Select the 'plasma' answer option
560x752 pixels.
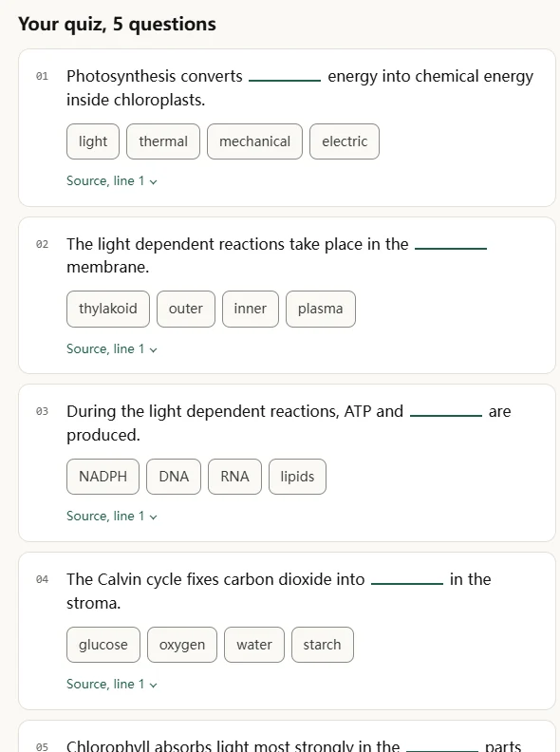click(x=321, y=309)
